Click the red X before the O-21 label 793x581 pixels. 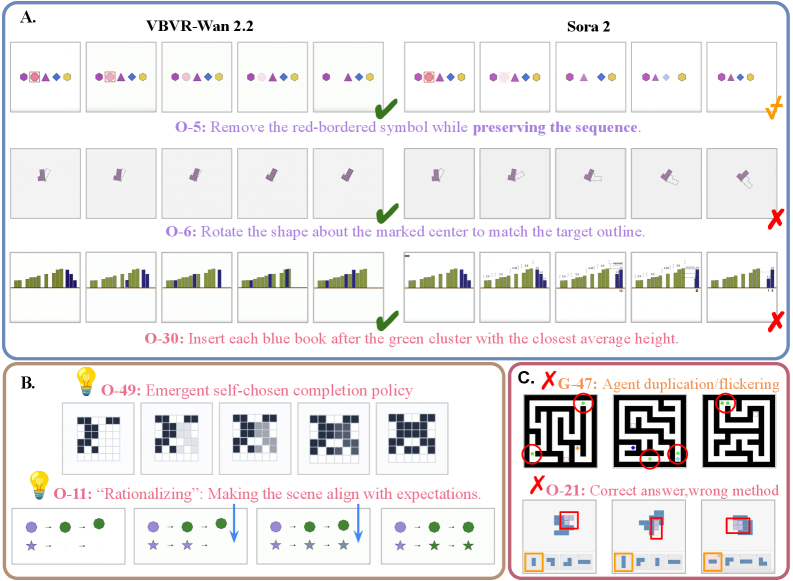[537, 484]
